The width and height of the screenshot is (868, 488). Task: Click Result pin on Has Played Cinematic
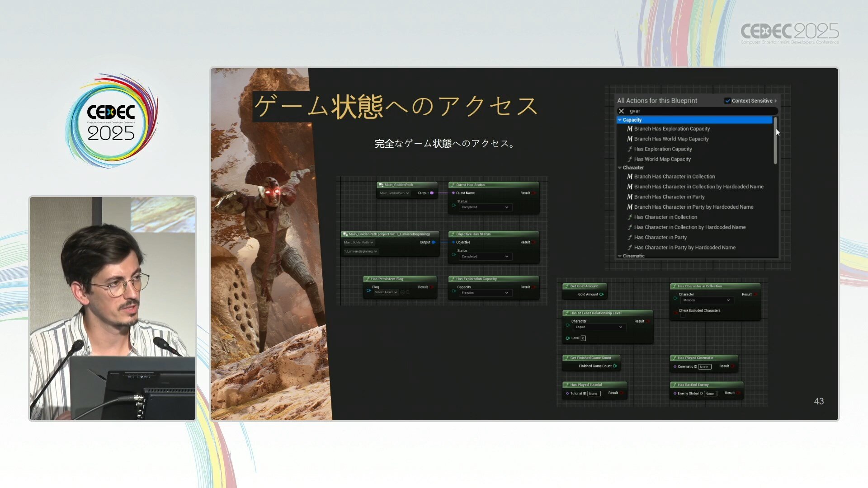point(733,366)
